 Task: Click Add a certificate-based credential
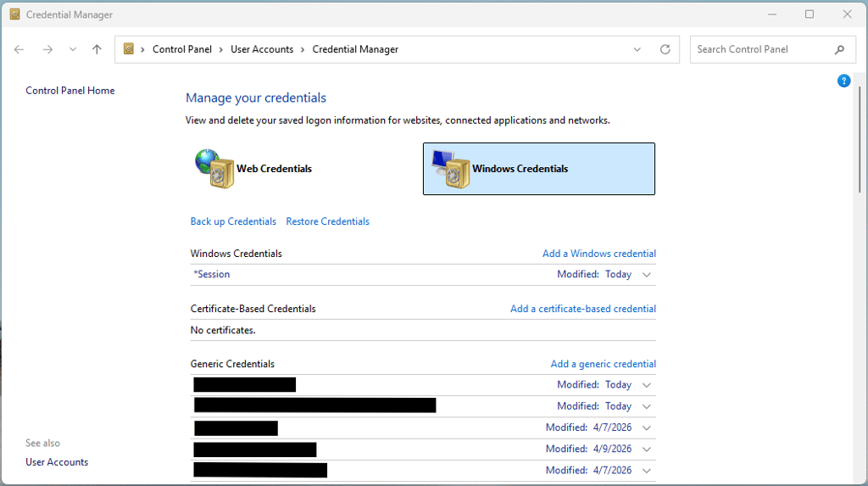click(583, 309)
